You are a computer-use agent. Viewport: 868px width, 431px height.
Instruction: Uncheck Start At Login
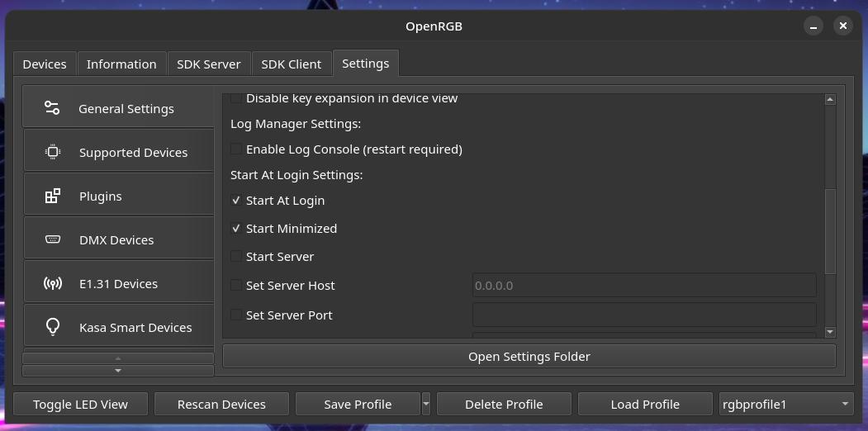(x=236, y=201)
